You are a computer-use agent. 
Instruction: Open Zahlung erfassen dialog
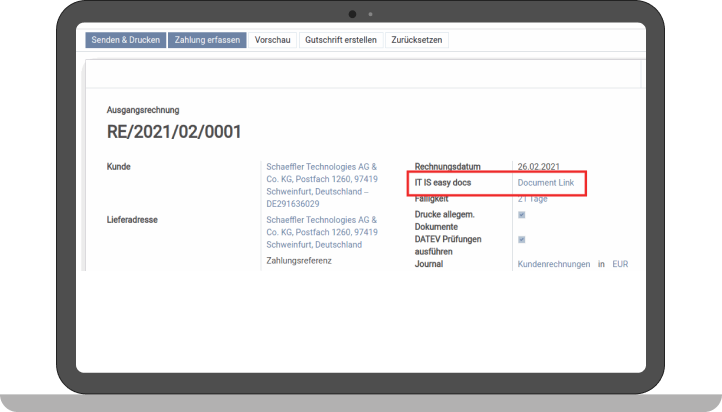click(x=207, y=40)
